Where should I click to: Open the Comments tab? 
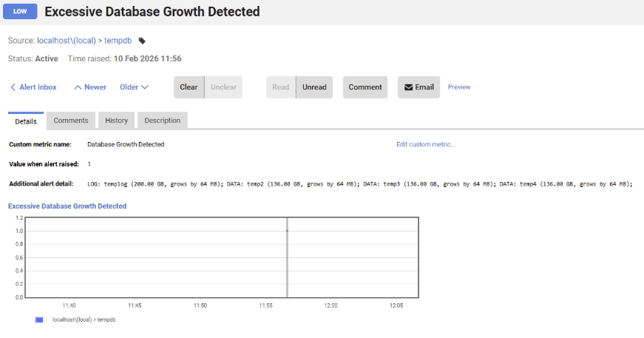coord(71,121)
